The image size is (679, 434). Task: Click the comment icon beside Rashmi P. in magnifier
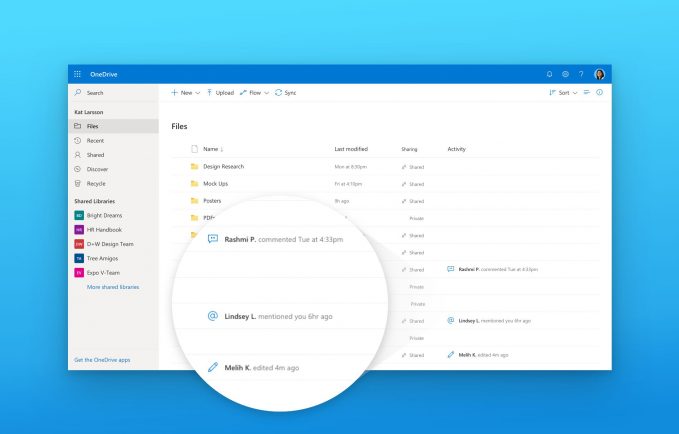213,239
